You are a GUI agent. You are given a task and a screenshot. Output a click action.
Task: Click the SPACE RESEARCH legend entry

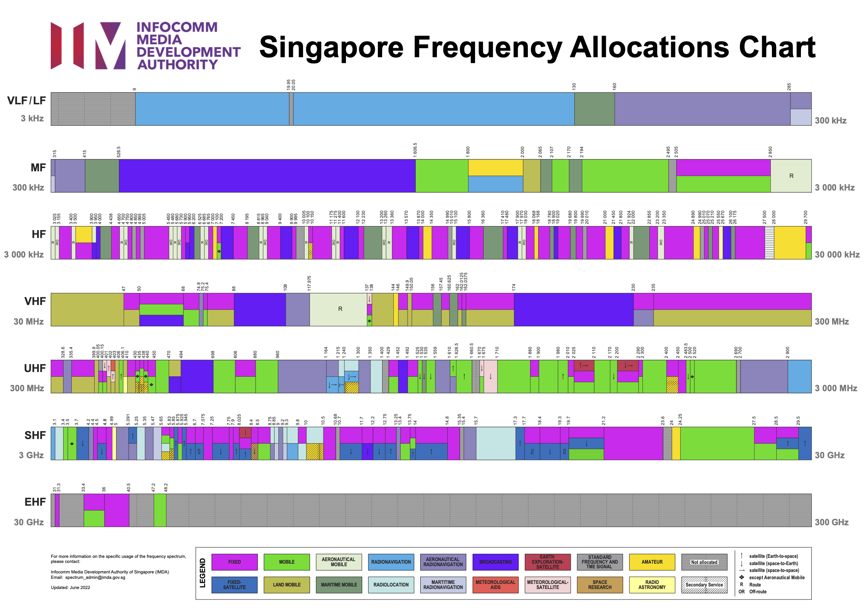pyautogui.click(x=600, y=585)
